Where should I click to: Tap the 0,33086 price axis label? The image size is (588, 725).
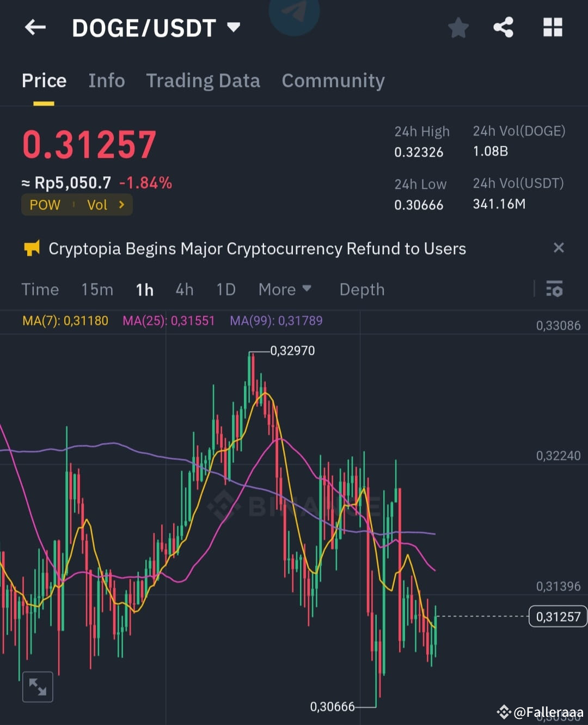click(558, 325)
